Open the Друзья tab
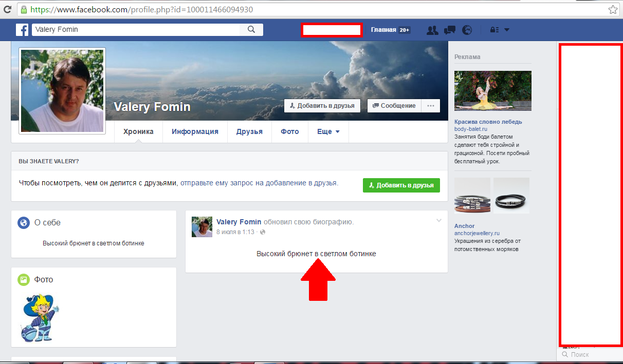This screenshot has width=623, height=364. click(249, 131)
